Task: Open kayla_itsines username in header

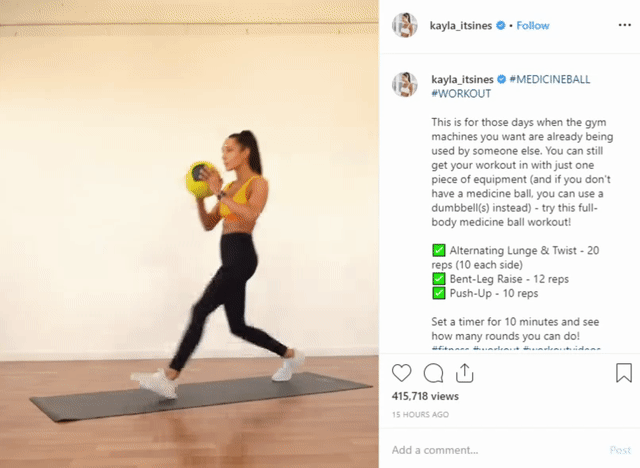Action: point(461,25)
